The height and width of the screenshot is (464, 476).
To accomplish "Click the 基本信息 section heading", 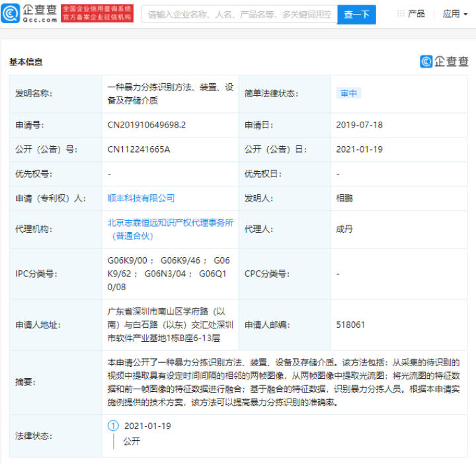I will pyautogui.click(x=26, y=62).
